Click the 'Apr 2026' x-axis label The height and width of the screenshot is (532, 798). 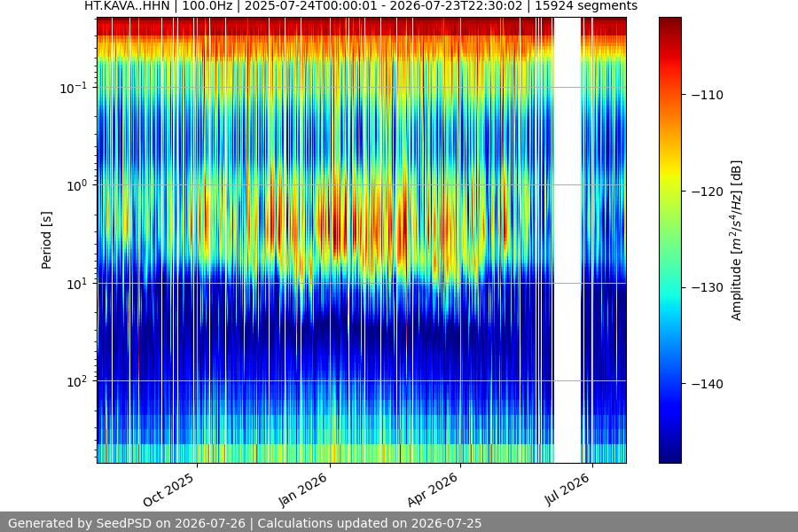click(x=433, y=489)
